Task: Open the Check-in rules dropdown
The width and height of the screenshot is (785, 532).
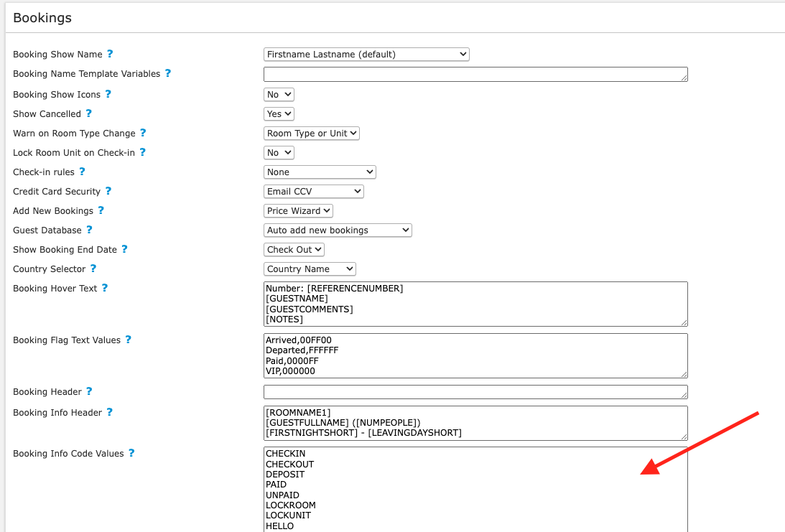Action: point(320,172)
